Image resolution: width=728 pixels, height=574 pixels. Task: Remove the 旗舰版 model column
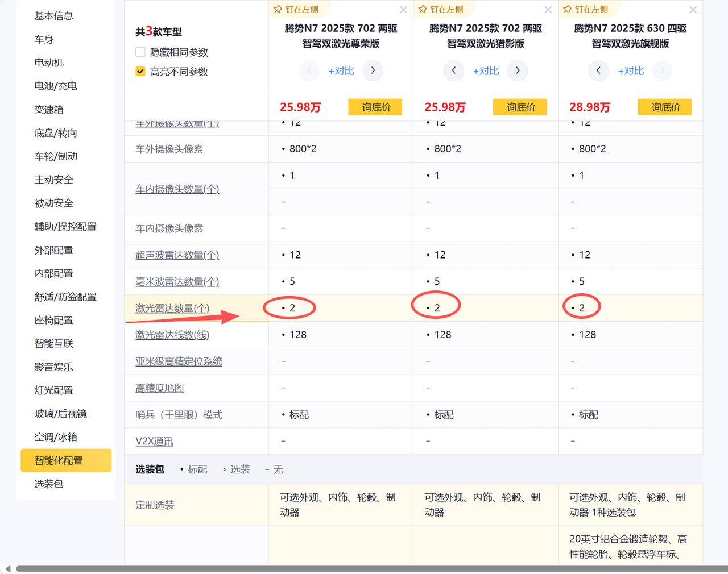[693, 10]
